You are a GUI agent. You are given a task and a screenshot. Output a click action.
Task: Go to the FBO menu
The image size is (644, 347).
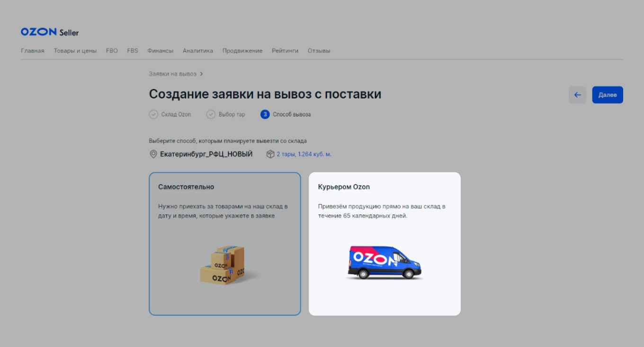[x=112, y=51]
